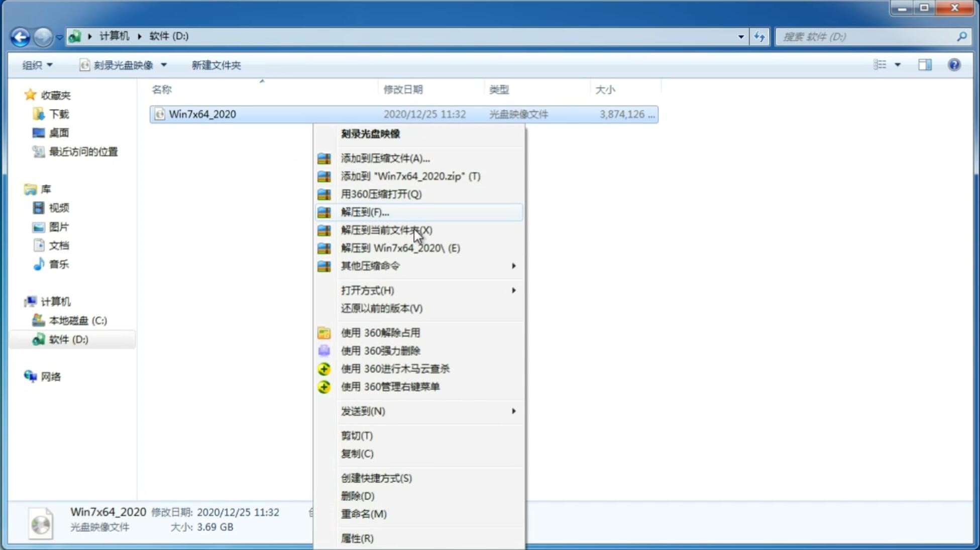Click 删除 to delete the file
Image resolution: width=980 pixels, height=550 pixels.
[358, 495]
